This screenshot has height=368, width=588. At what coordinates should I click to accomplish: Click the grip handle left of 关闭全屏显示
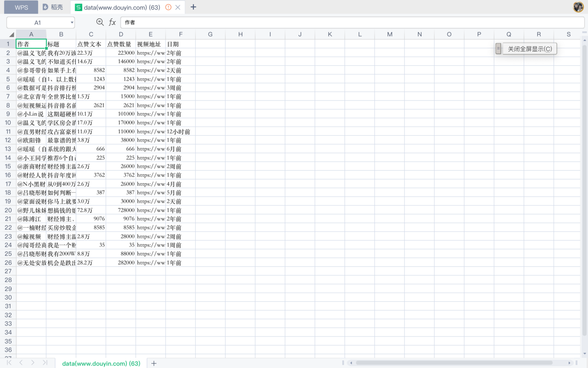pyautogui.click(x=498, y=49)
